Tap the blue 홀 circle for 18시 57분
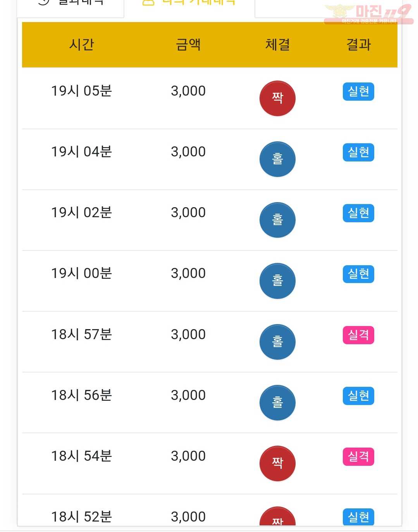The width and height of the screenshot is (418, 532). [x=277, y=342]
